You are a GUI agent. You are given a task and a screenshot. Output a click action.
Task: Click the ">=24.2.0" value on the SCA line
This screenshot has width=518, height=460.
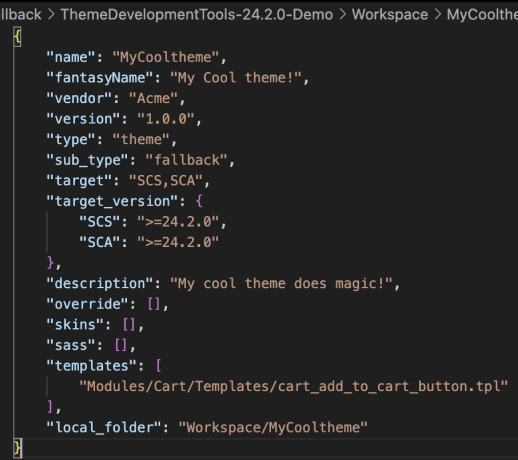point(178,242)
